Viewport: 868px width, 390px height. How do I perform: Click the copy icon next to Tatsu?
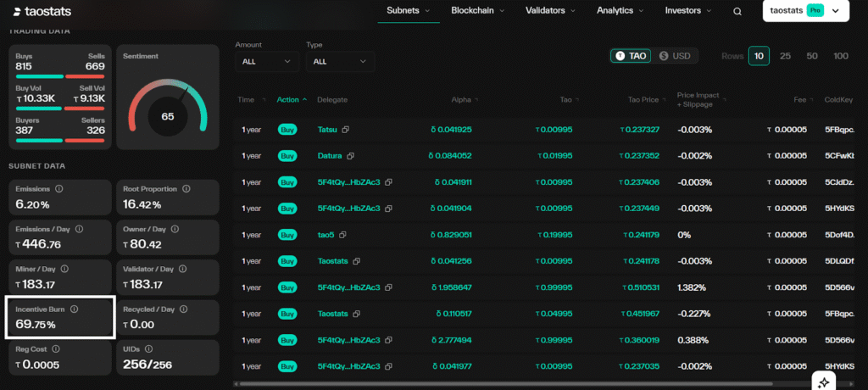(346, 130)
